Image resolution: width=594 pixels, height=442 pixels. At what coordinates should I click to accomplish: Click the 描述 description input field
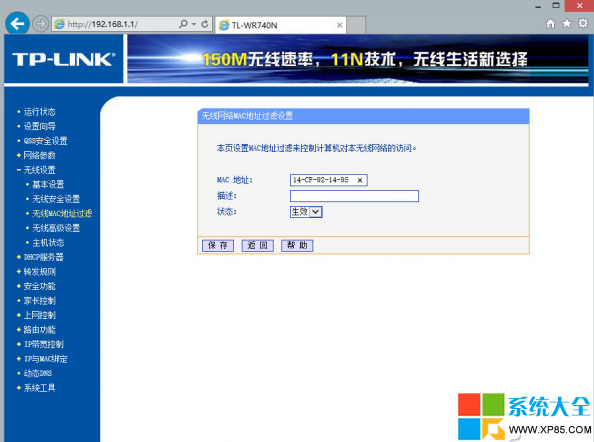coord(354,196)
